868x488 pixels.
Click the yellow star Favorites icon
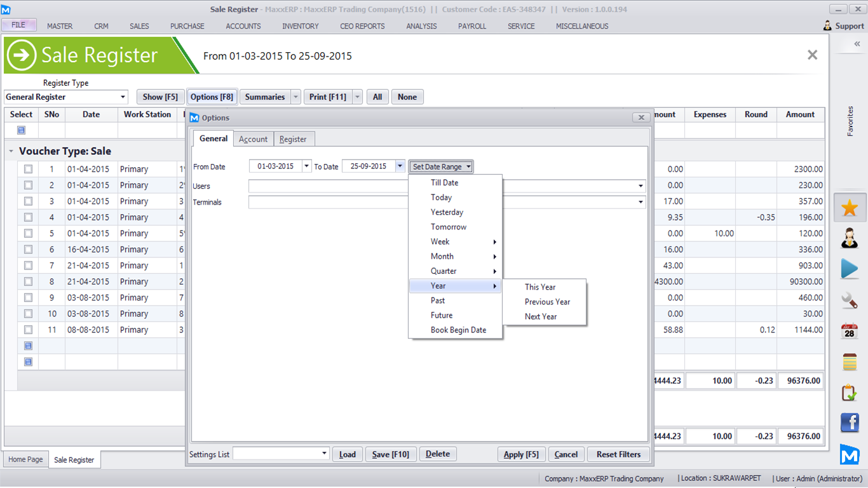point(849,208)
